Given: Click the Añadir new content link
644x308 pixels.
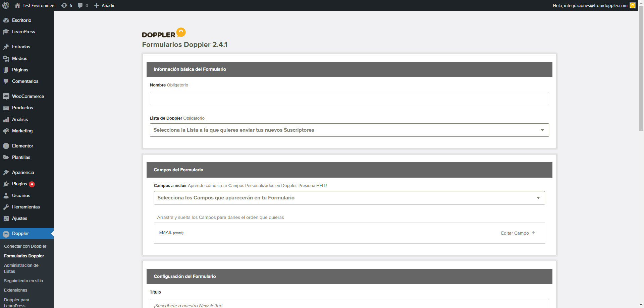Looking at the screenshot, I should 108,5.
